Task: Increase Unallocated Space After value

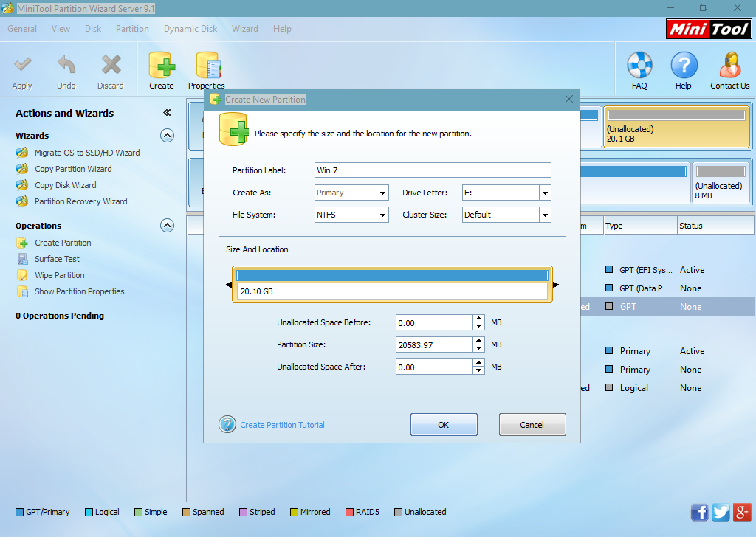Action: point(478,363)
